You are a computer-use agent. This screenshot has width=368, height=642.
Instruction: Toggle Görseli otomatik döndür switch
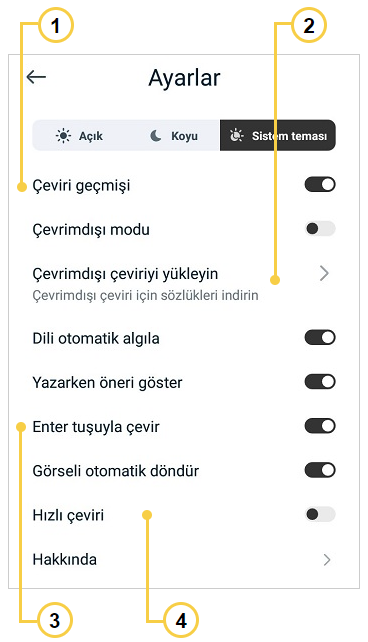pos(320,470)
